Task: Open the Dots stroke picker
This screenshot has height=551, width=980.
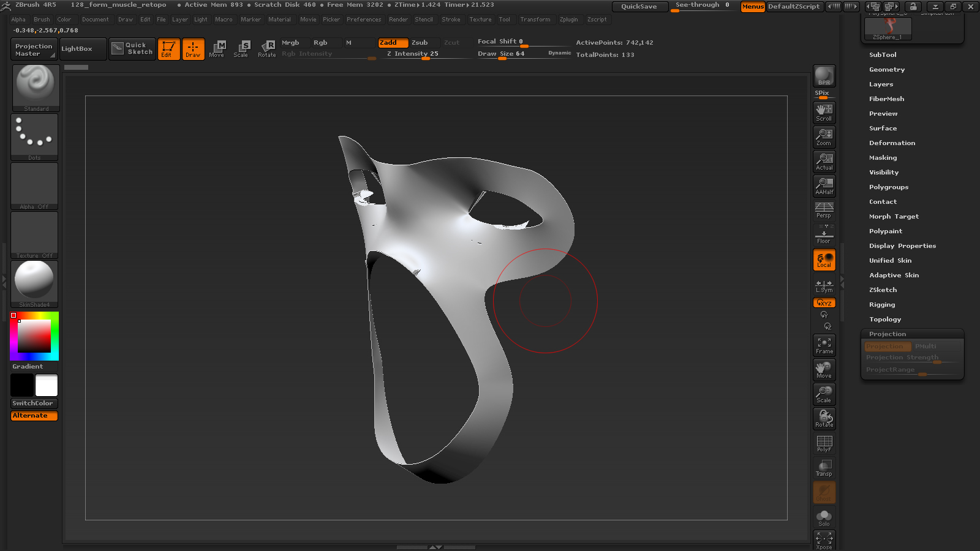Action: [x=34, y=136]
